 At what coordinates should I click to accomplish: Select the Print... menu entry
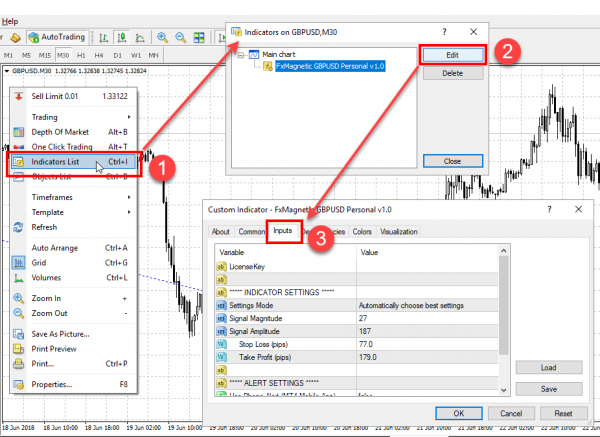(x=73, y=364)
